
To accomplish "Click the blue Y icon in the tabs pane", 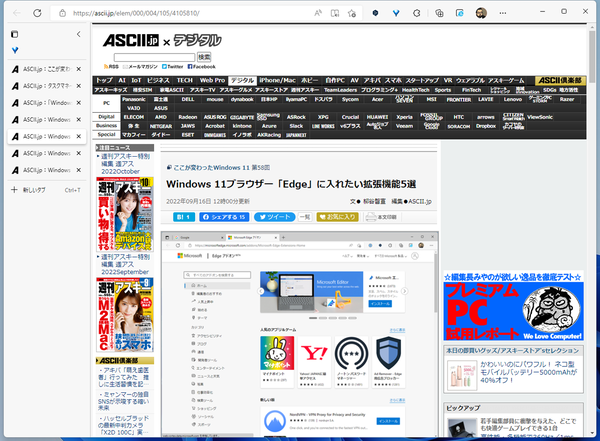I will coord(15,50).
